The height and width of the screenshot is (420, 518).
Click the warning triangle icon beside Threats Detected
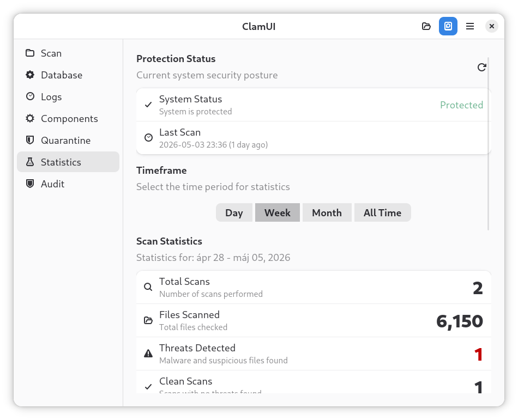(148, 354)
